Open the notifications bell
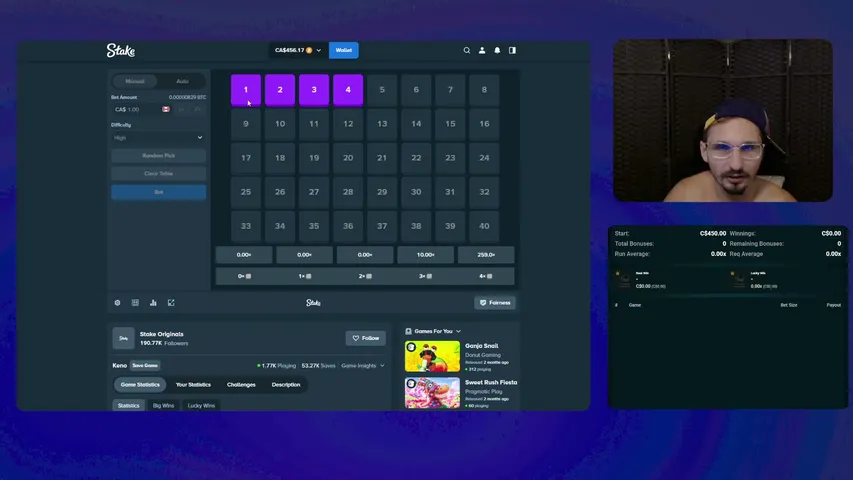Viewport: 853px width, 480px height. [x=497, y=50]
